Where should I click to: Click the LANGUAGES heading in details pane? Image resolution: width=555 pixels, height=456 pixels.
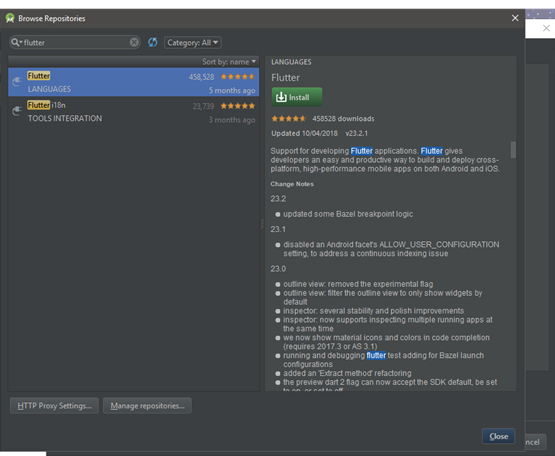[x=291, y=62]
